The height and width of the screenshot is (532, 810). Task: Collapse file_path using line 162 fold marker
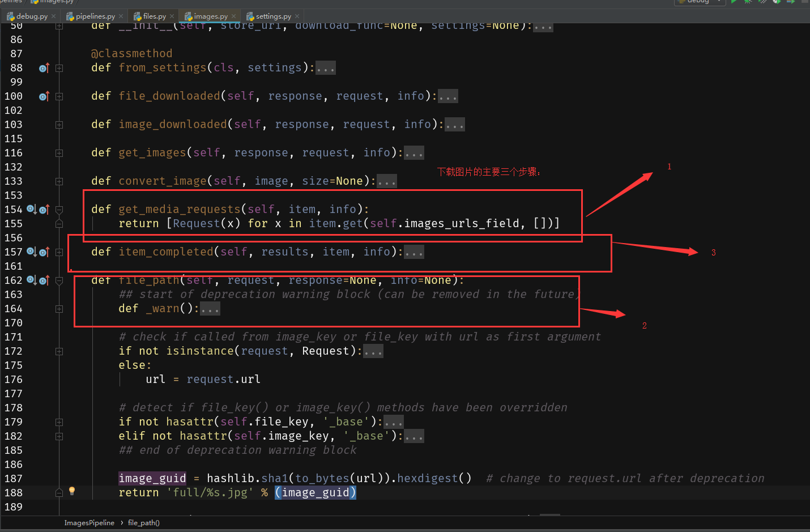tap(59, 280)
